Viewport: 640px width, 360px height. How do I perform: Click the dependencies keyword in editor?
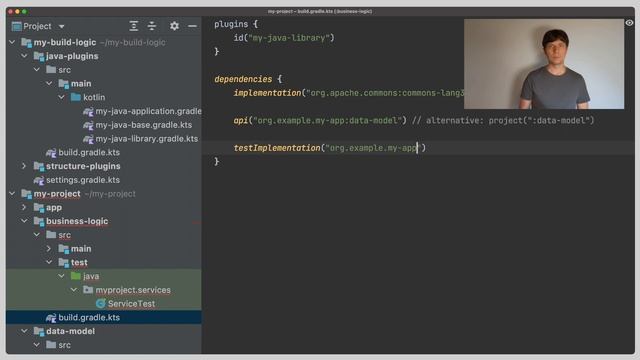[x=243, y=79]
